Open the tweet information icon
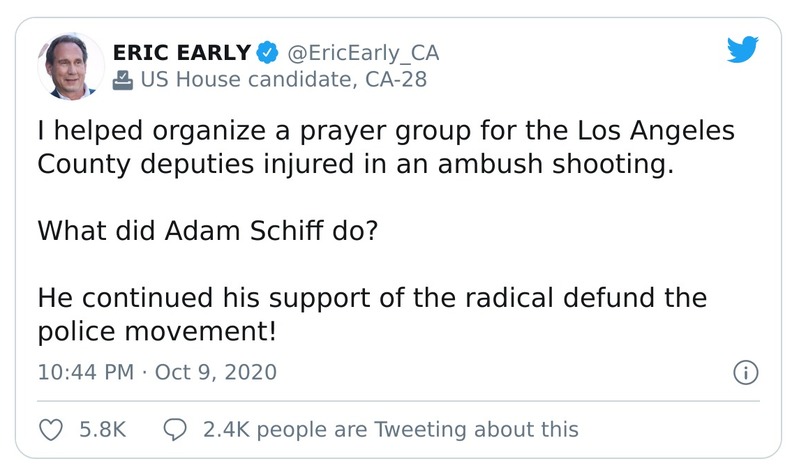This screenshot has height=475, width=799. click(x=744, y=373)
